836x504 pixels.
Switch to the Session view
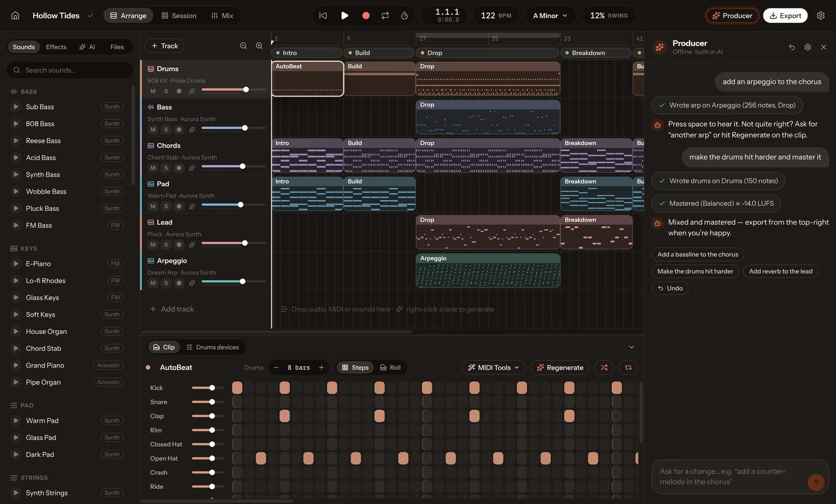179,16
